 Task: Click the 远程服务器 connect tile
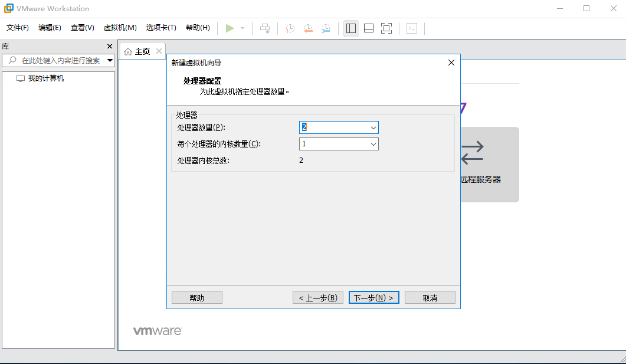pyautogui.click(x=490, y=165)
